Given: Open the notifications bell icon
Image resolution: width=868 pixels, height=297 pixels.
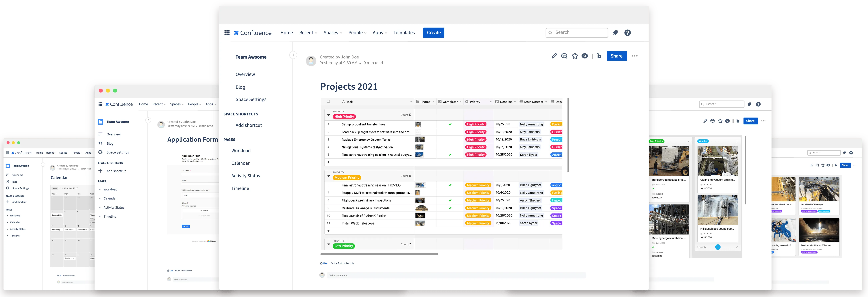Looking at the screenshot, I should (615, 33).
